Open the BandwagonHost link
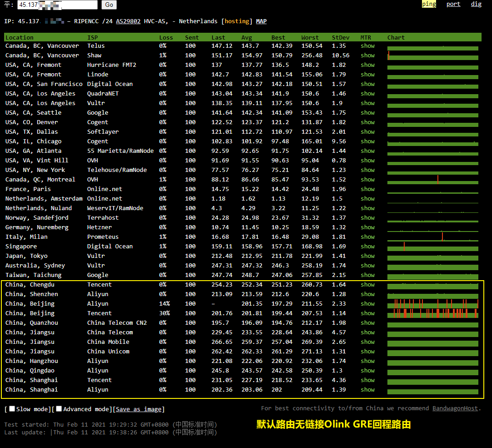The image size is (492, 448). click(455, 408)
